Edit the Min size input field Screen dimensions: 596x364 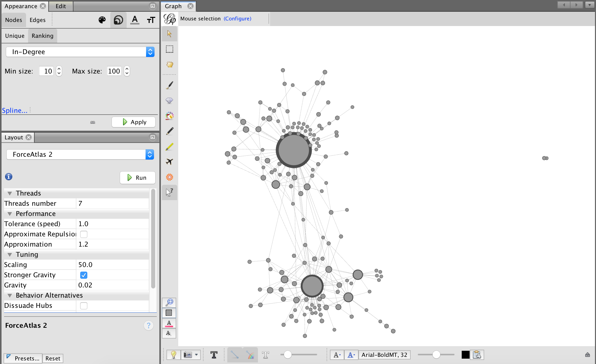(x=46, y=71)
